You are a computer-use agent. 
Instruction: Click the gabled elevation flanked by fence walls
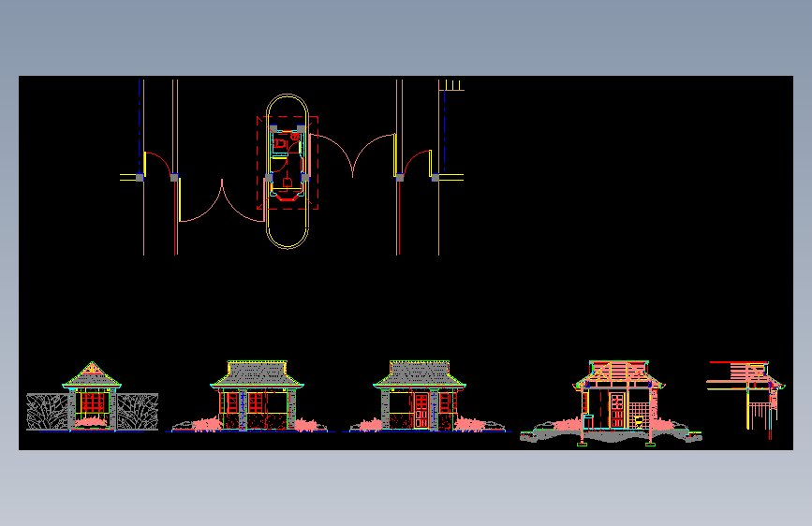(92, 396)
